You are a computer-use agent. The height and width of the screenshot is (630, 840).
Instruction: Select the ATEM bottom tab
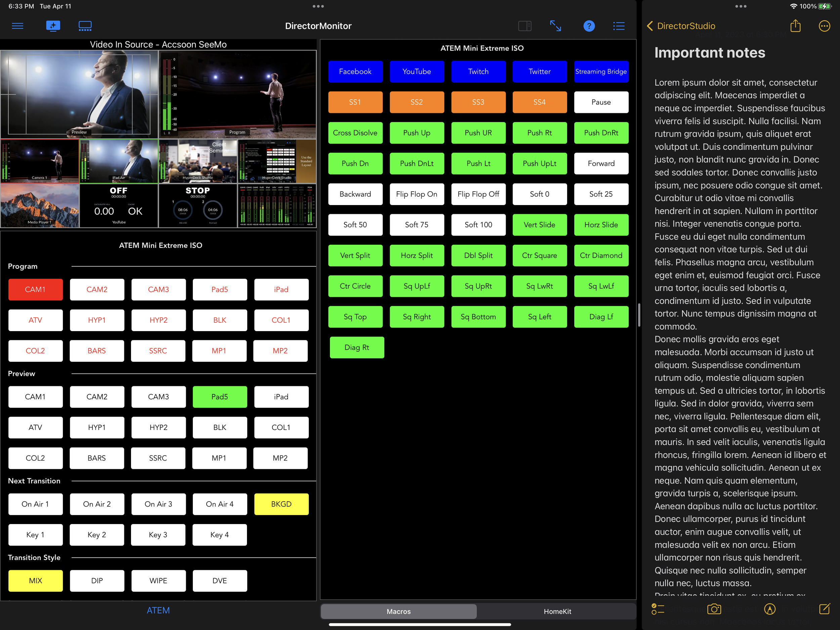coord(158,610)
